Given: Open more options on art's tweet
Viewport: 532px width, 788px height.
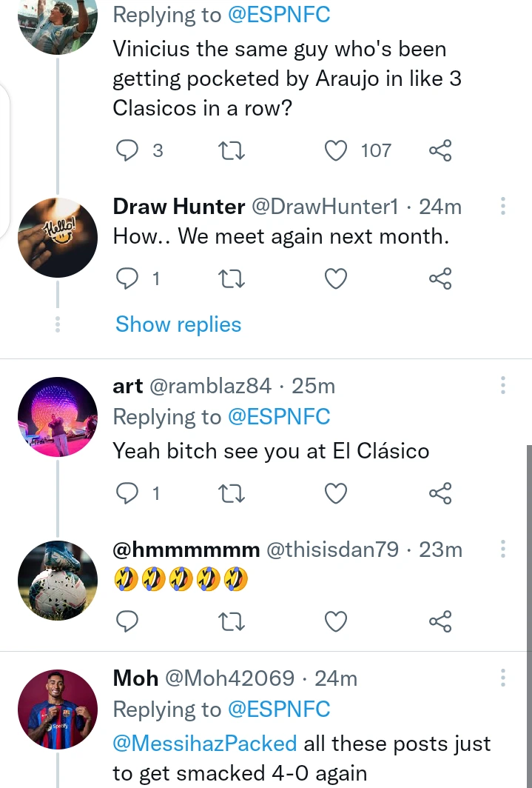Looking at the screenshot, I should pyautogui.click(x=503, y=386).
